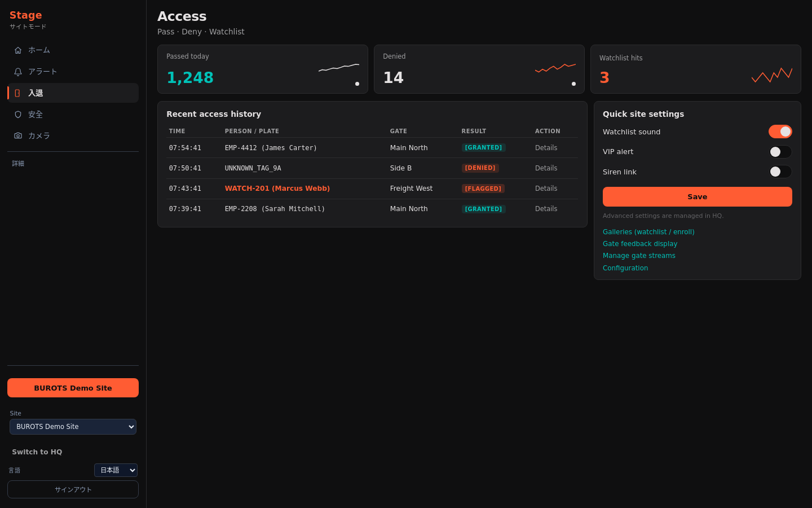The height and width of the screenshot is (508, 812).
Task: Click Switch to HQ
Action: pos(37,452)
